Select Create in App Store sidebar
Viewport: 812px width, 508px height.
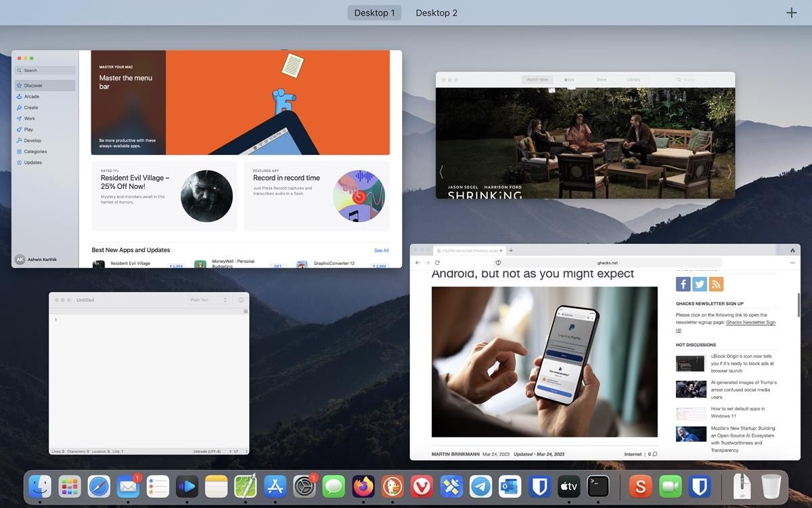click(45, 108)
